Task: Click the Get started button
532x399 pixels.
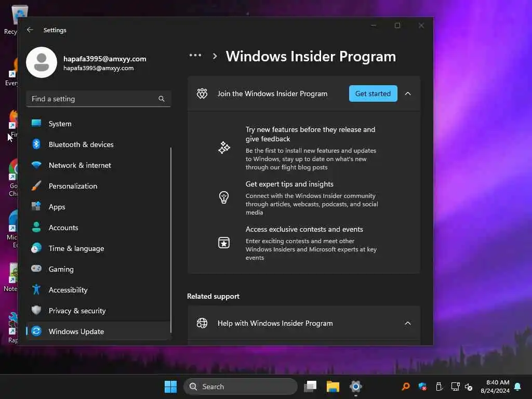Action: coord(373,94)
